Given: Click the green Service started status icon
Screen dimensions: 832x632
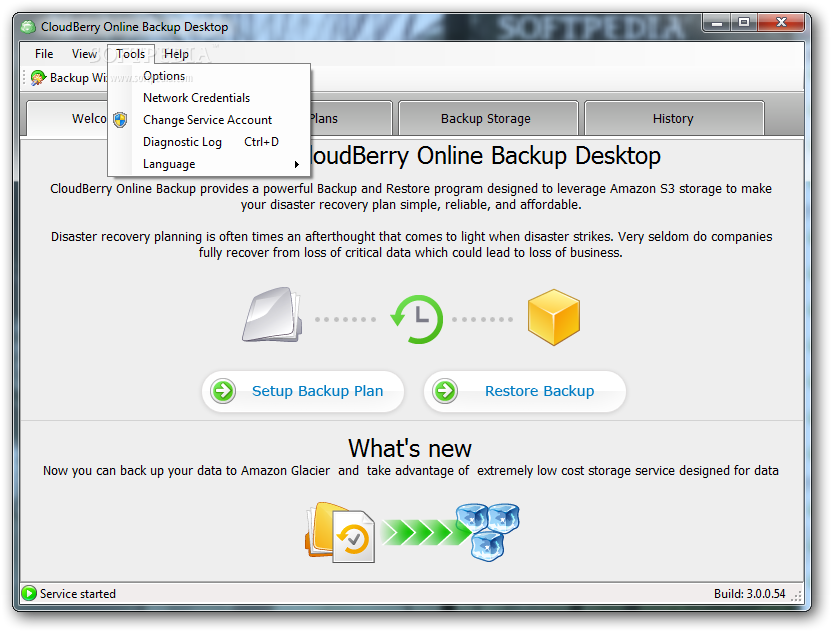Looking at the screenshot, I should pyautogui.click(x=29, y=593).
